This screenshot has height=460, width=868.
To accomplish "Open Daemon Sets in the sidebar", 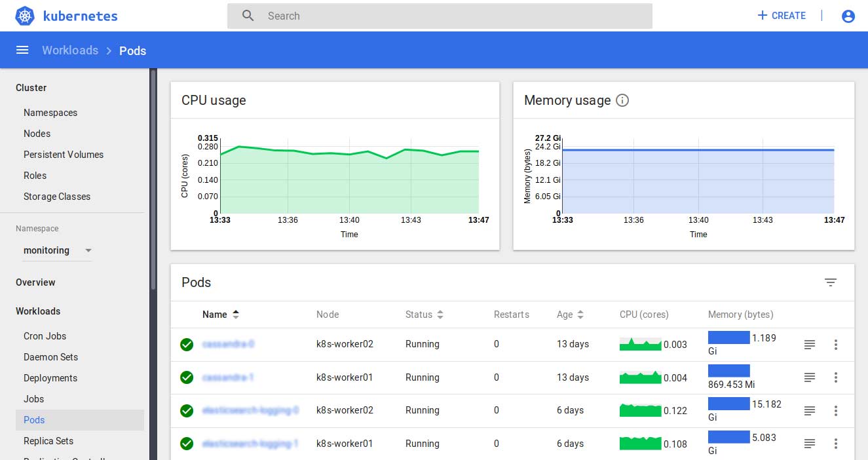I will tap(50, 357).
